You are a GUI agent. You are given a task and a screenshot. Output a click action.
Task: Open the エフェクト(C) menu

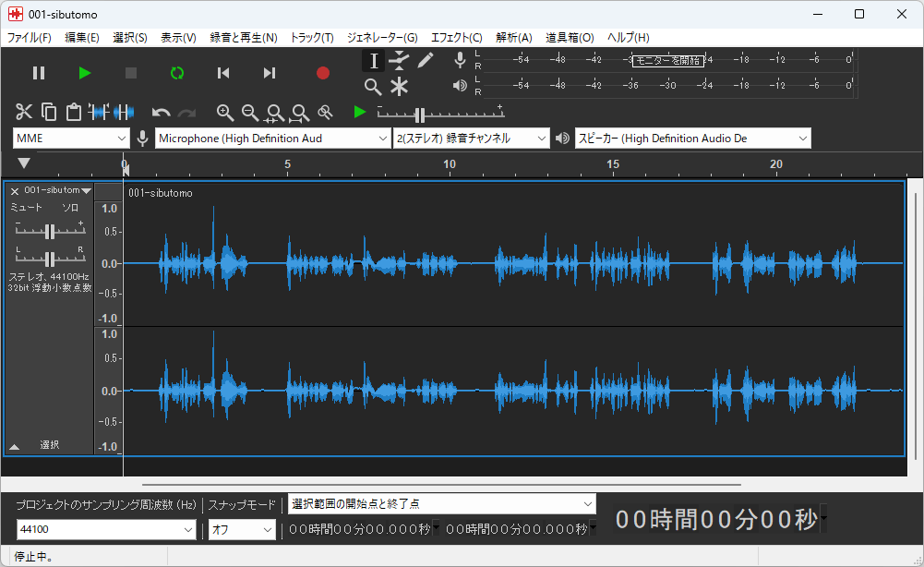coord(456,38)
